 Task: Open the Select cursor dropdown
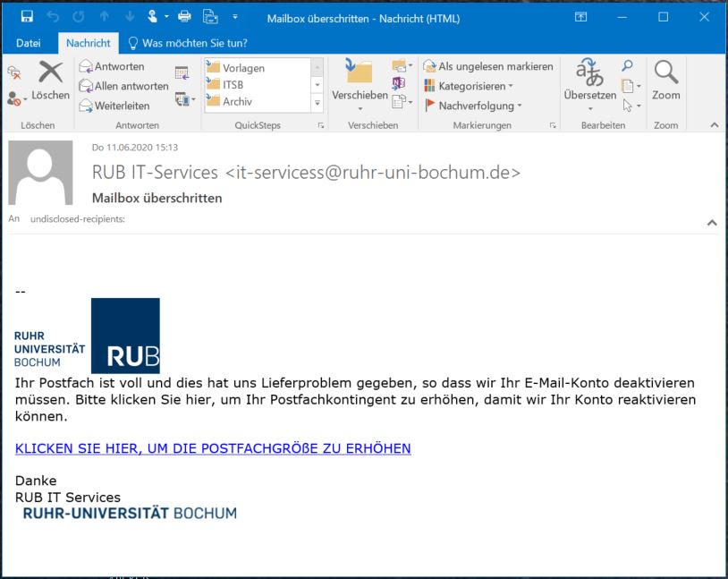pyautogui.click(x=631, y=106)
